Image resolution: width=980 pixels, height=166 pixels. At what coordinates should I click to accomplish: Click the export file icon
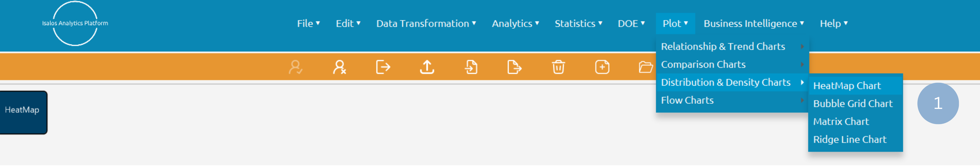coord(514,67)
